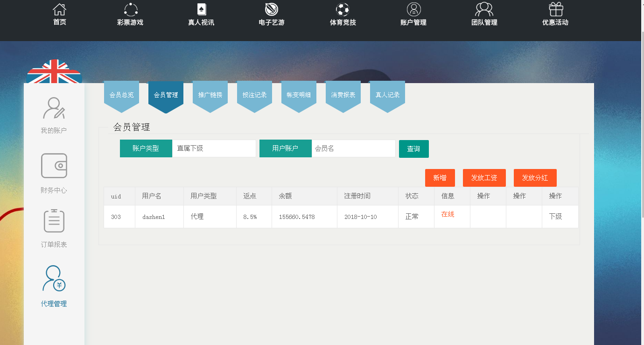Open My Account (我的账户) sidebar icon
Image resolution: width=644 pixels, height=345 pixels.
point(54,108)
